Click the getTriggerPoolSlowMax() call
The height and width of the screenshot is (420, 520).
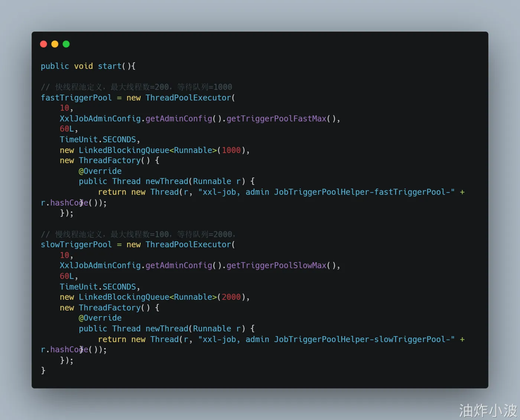coord(281,266)
